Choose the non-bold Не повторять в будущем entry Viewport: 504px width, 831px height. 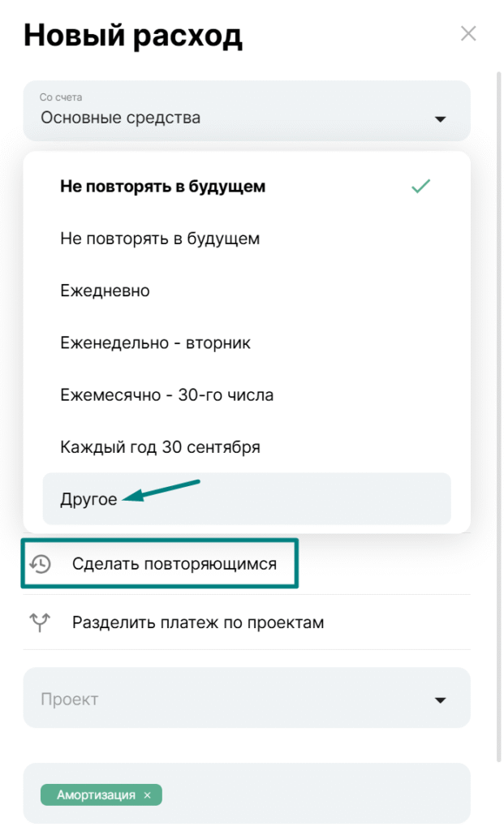click(160, 239)
